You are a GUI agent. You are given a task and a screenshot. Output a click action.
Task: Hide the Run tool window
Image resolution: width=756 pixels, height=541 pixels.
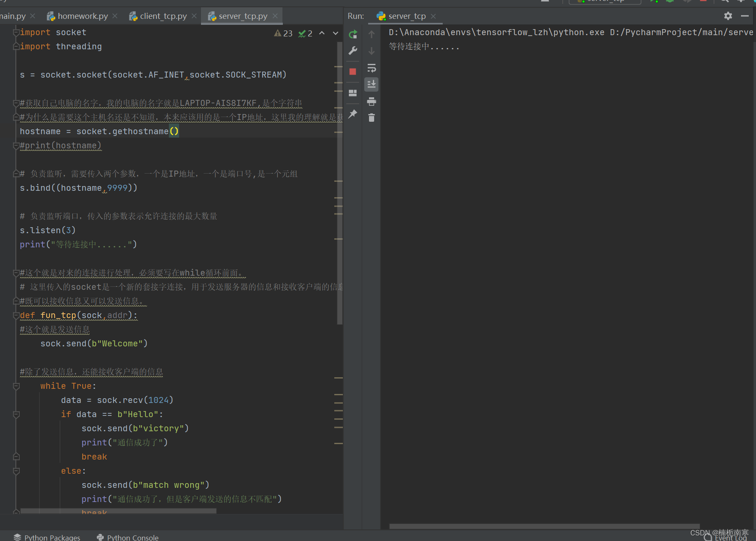click(745, 16)
